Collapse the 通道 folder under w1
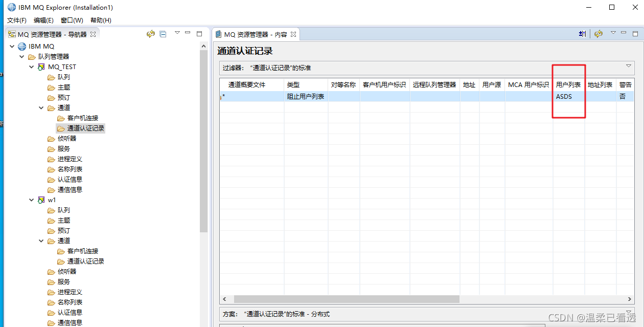644x327 pixels. click(x=41, y=241)
